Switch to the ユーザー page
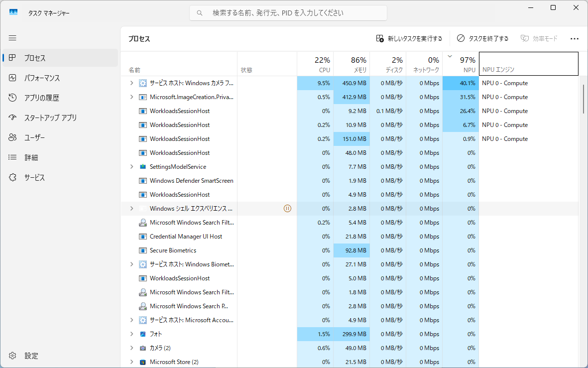This screenshot has height=368, width=588. point(60,137)
